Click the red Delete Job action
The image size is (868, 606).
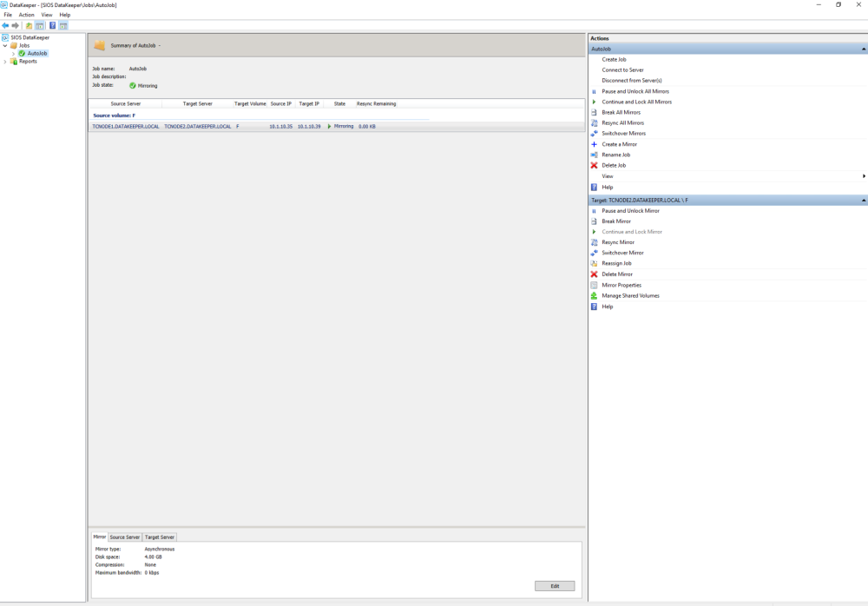pyautogui.click(x=614, y=166)
